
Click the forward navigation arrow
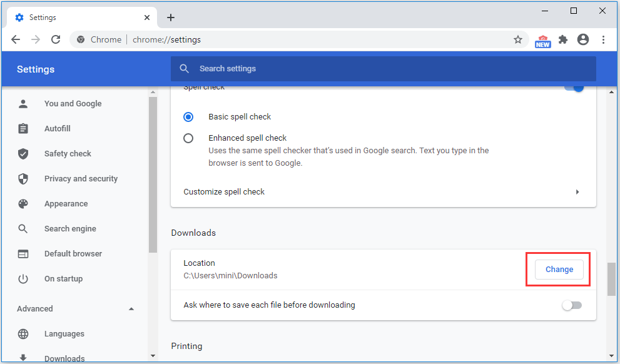tap(36, 39)
